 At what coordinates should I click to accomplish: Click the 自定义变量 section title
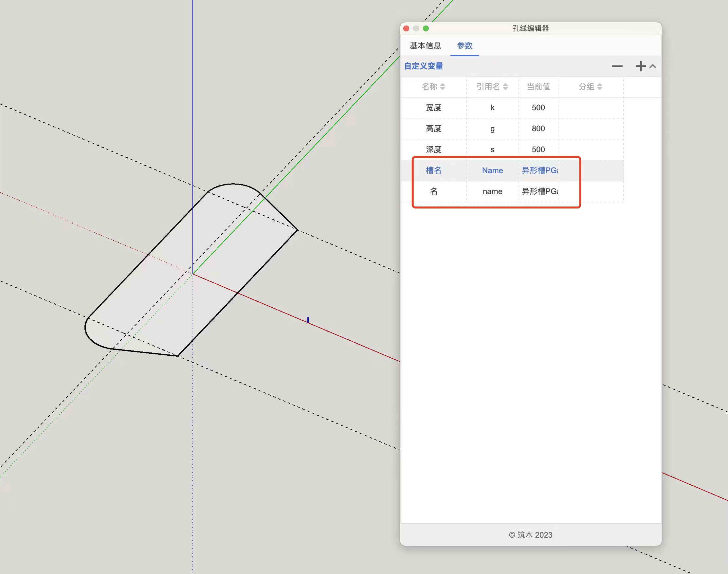point(424,66)
